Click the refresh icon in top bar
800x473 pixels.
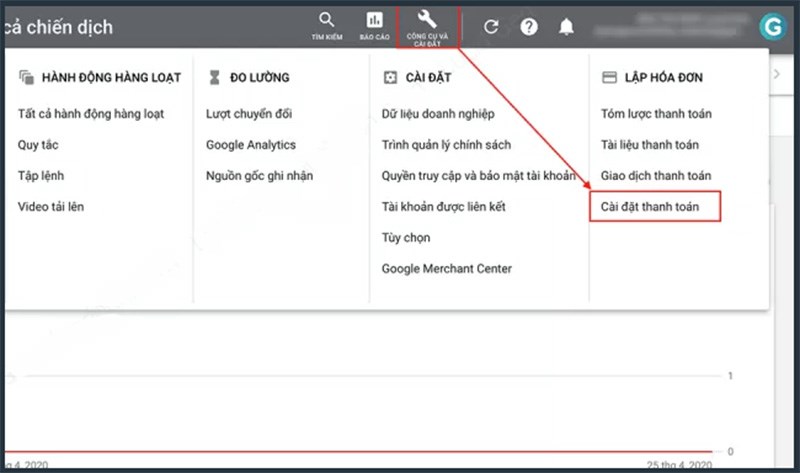490,27
